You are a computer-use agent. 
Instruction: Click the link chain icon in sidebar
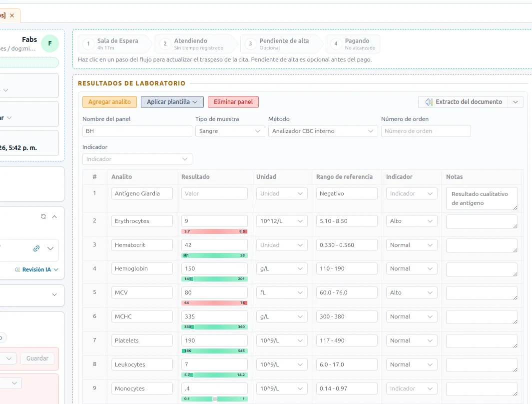pos(36,248)
